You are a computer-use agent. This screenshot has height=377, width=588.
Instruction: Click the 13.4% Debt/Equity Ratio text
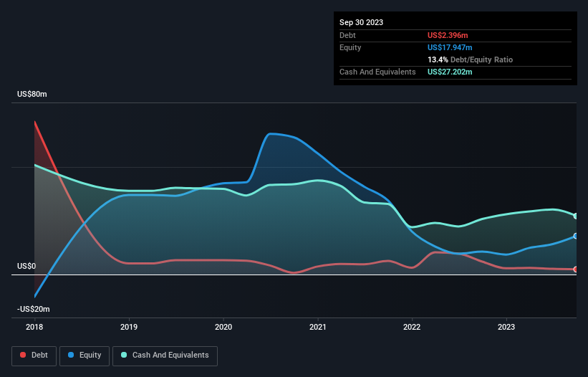471,59
